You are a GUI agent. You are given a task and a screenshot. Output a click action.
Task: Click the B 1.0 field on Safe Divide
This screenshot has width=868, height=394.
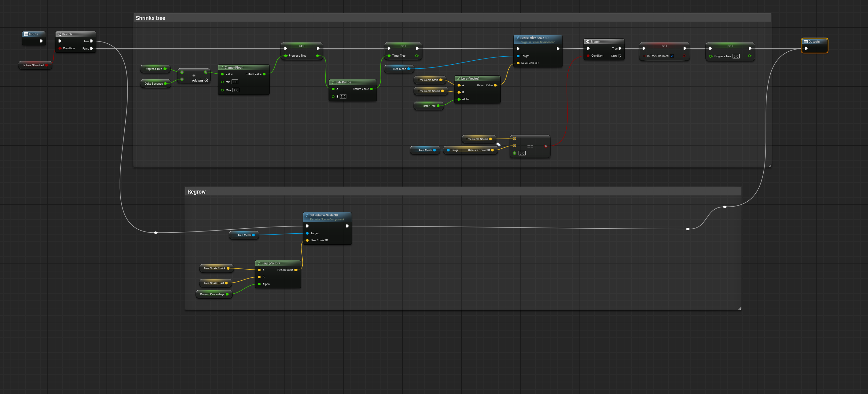[x=343, y=96]
